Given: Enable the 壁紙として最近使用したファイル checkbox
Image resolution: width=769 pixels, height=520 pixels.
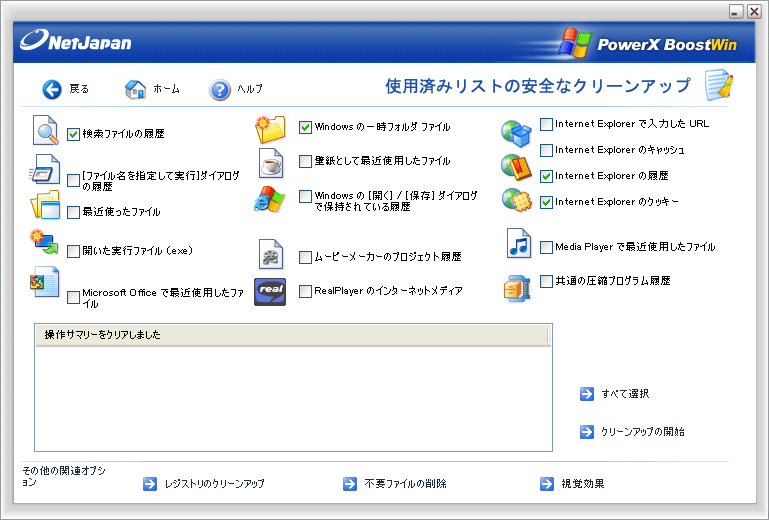Looking at the screenshot, I should (306, 161).
